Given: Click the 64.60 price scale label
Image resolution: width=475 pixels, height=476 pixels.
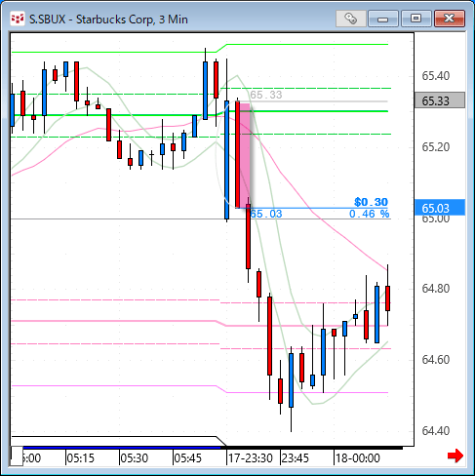Looking at the screenshot, I should (x=436, y=360).
